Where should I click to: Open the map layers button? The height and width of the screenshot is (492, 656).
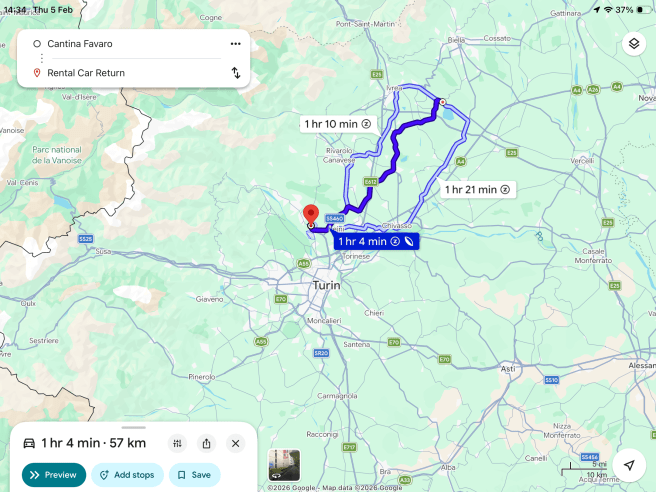[x=633, y=44]
